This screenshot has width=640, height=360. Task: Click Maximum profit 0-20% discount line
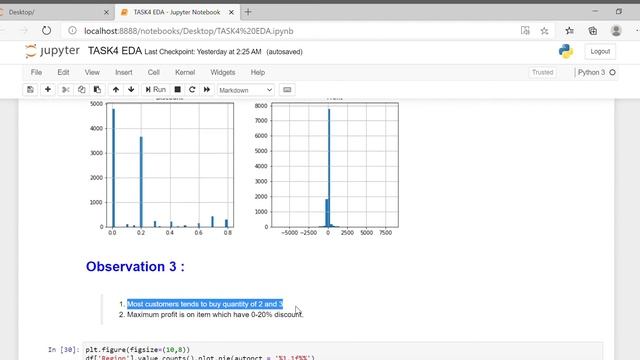(x=215, y=315)
